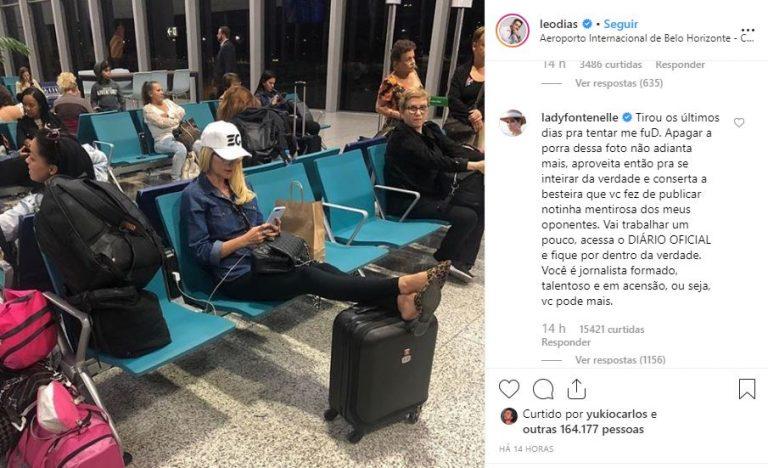Open leodias username link
Viewport: 768px width, 468px height.
[558, 24]
